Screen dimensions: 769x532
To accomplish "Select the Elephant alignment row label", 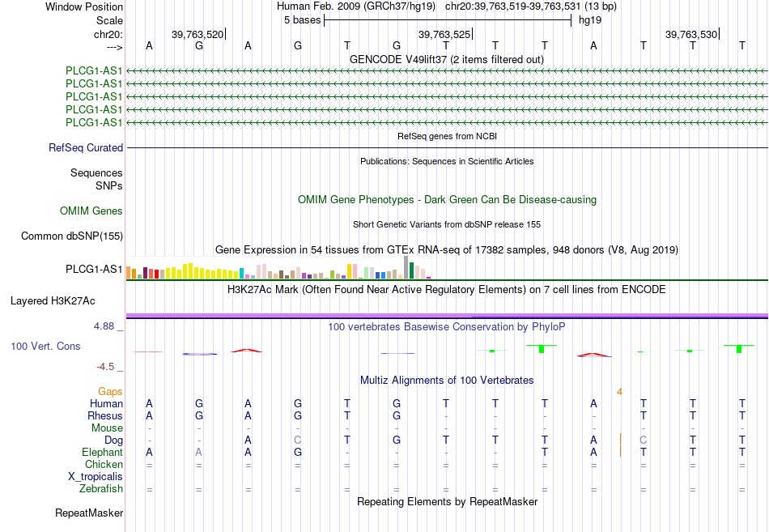I will (x=103, y=453).
